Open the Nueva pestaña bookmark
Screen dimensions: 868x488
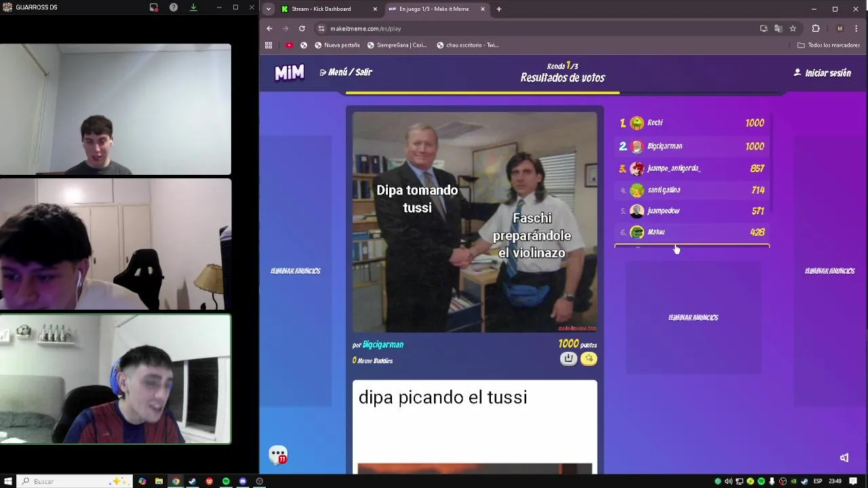[x=337, y=45]
